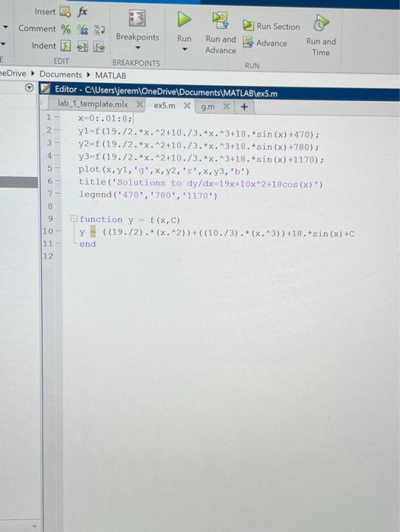Viewport: 400px width, 532px height.
Task: Click the line starting 'y2=f('
Action: [198, 145]
